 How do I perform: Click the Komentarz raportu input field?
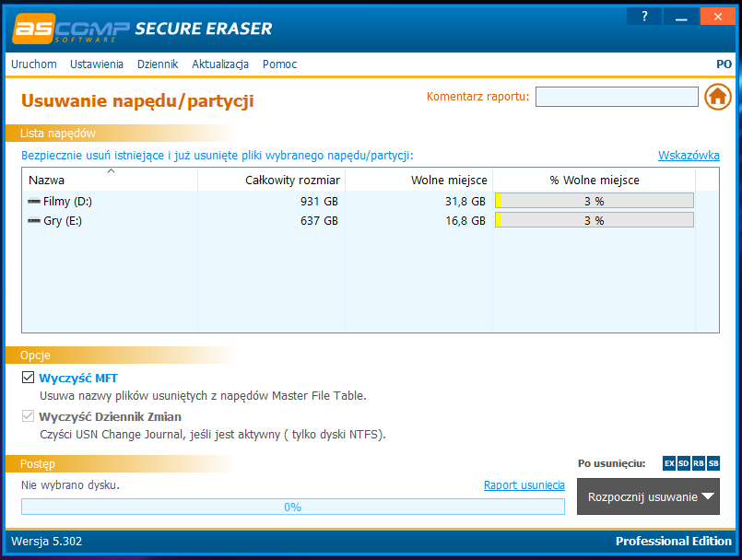pyautogui.click(x=617, y=97)
